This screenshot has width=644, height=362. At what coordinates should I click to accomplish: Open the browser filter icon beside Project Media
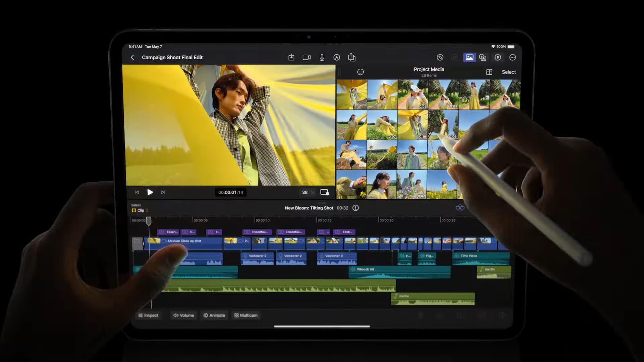(360, 72)
